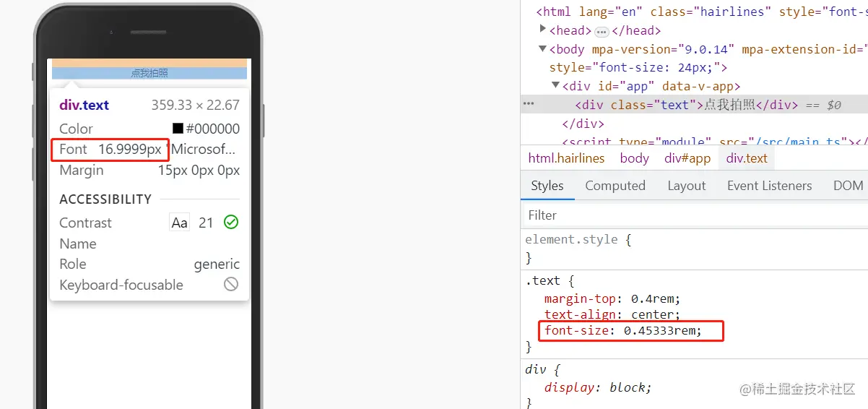Open the Layout tab
The width and height of the screenshot is (868, 409).
click(x=687, y=186)
